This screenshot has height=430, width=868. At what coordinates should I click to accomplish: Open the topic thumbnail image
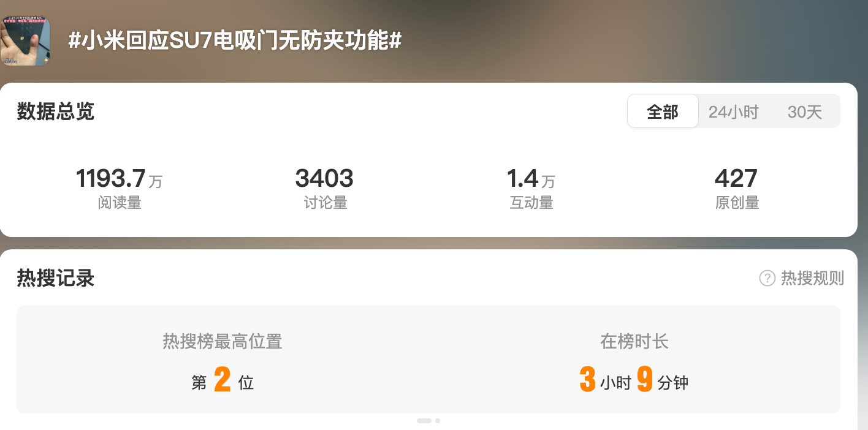click(x=25, y=41)
